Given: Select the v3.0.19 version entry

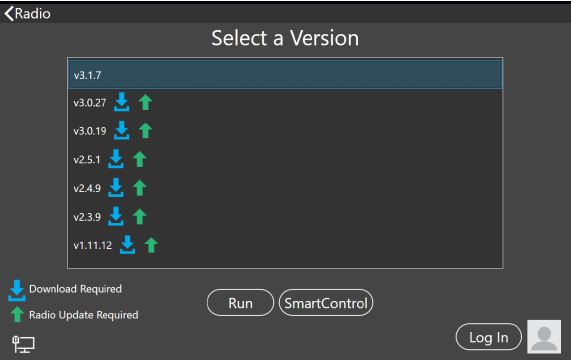Looking at the screenshot, I should pos(285,131).
